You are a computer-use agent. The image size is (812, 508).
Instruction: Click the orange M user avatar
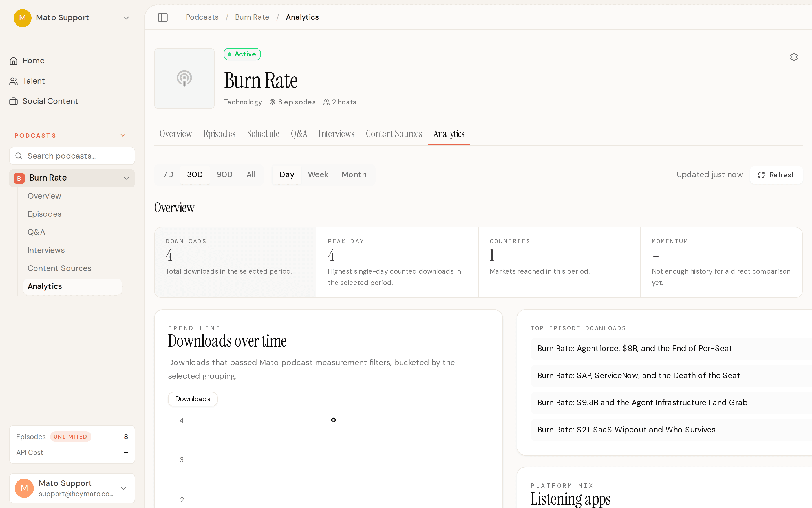(24, 488)
